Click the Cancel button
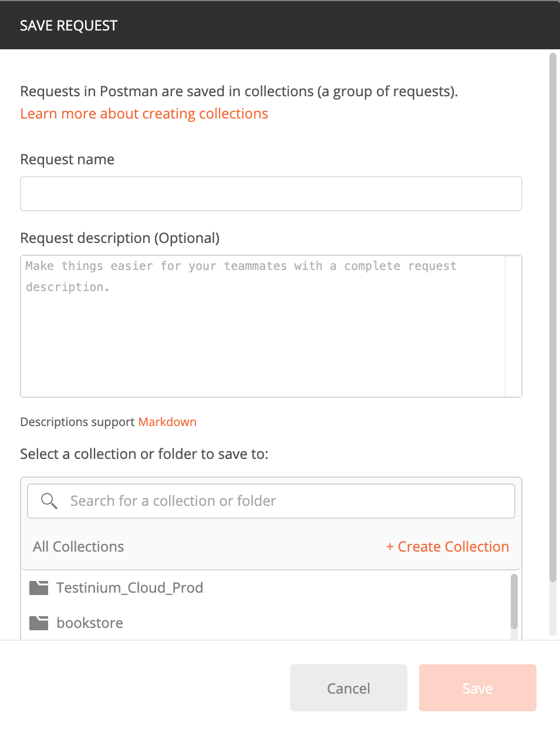 click(349, 688)
